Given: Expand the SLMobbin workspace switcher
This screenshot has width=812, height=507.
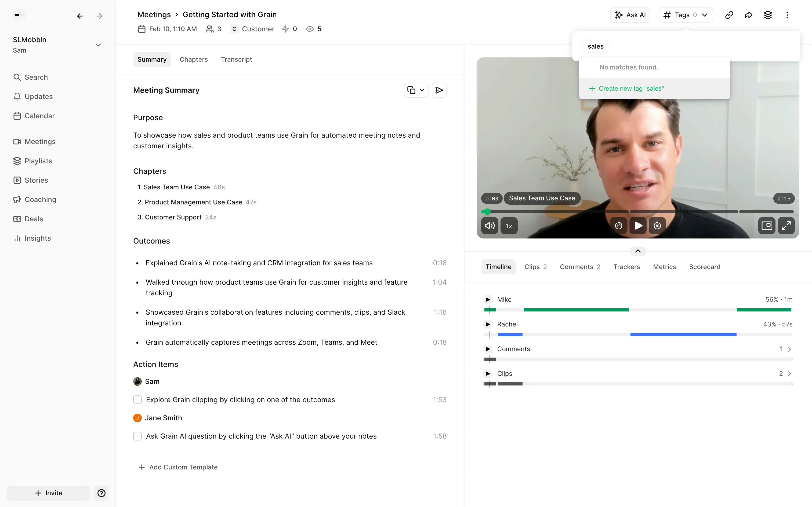Looking at the screenshot, I should tap(98, 45).
